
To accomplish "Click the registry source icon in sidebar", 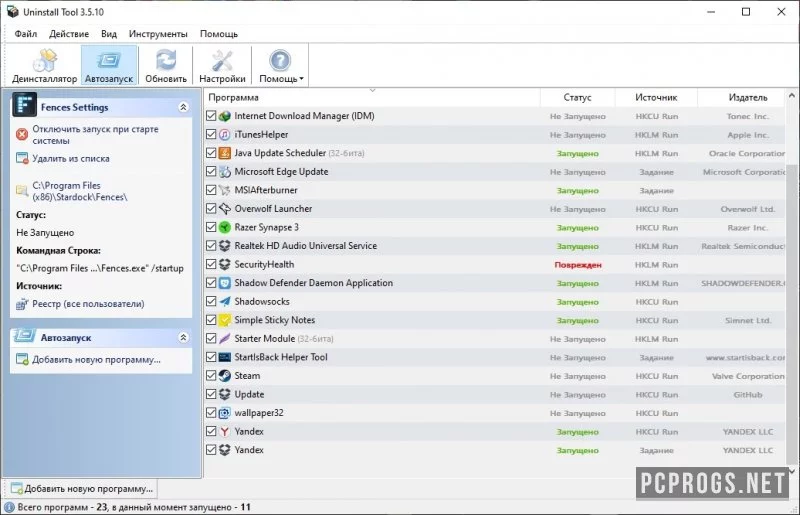I will point(22,305).
